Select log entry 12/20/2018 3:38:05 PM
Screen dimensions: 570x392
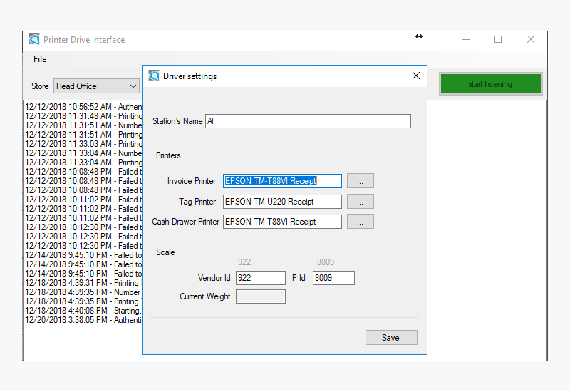(x=83, y=320)
